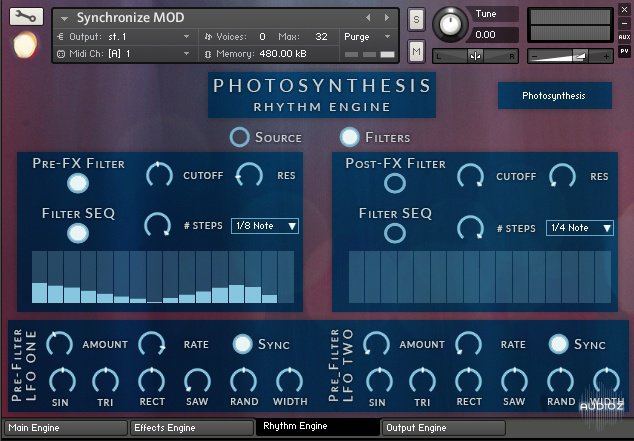Adjust the Tune knob
This screenshot has width=634, height=441.
point(450,24)
